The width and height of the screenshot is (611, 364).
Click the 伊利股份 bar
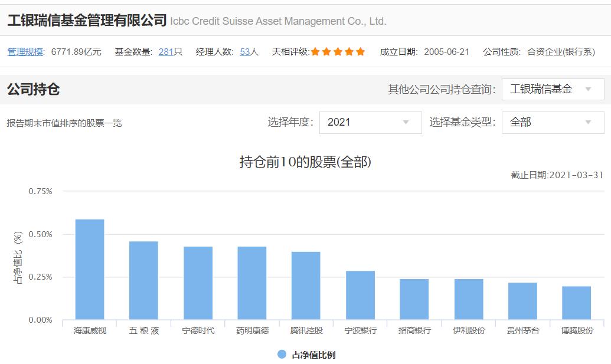pyautogui.click(x=469, y=299)
